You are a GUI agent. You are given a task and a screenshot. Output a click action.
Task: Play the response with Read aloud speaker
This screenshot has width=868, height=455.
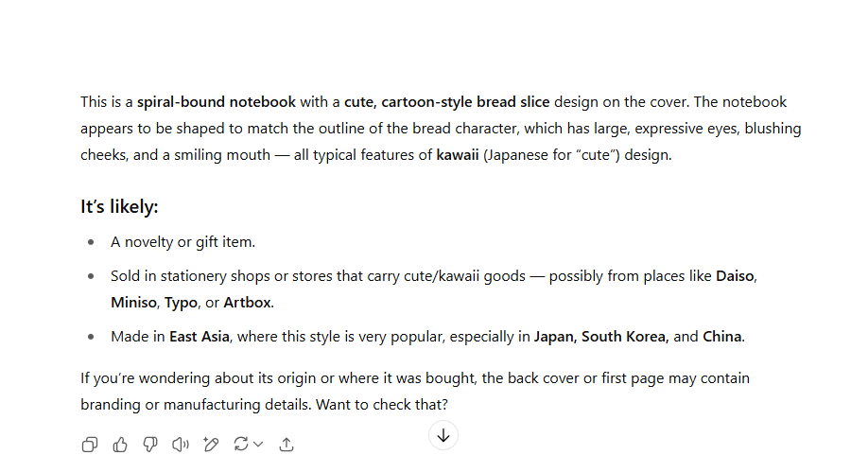pos(180,445)
